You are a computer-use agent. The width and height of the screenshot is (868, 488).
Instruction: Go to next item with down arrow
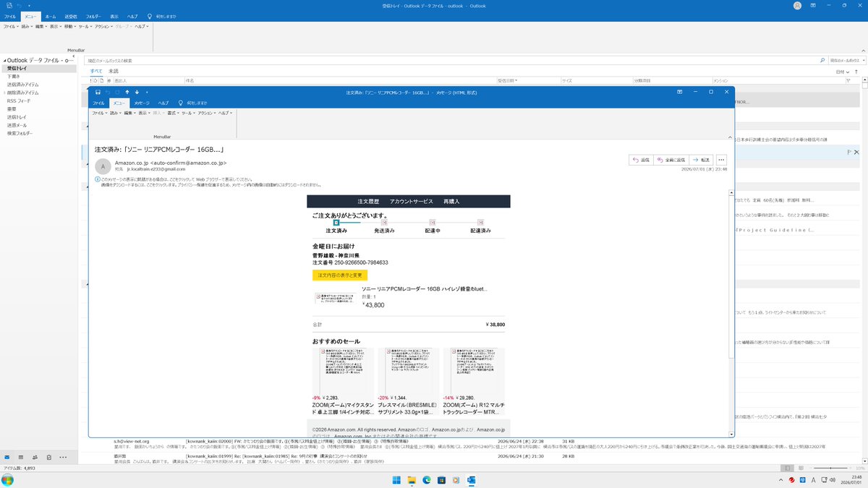point(137,93)
